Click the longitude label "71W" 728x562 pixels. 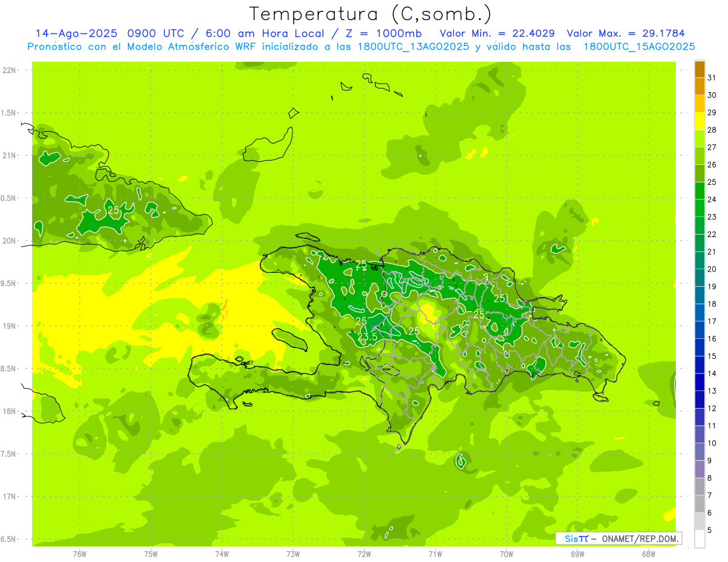coord(435,554)
